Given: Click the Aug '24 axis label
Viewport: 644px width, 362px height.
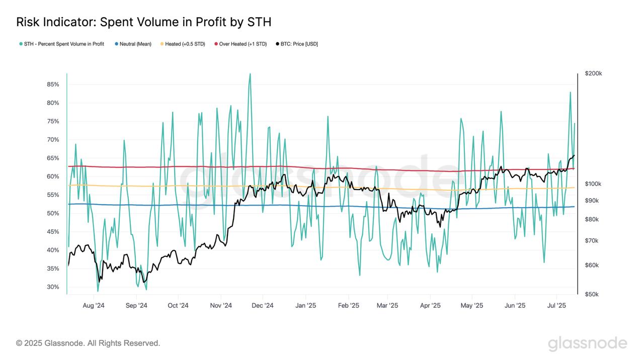Looking at the screenshot, I should coord(94,305).
